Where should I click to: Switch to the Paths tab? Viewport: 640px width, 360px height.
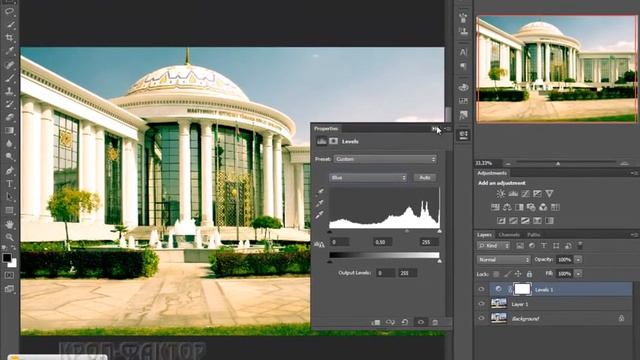(533, 235)
